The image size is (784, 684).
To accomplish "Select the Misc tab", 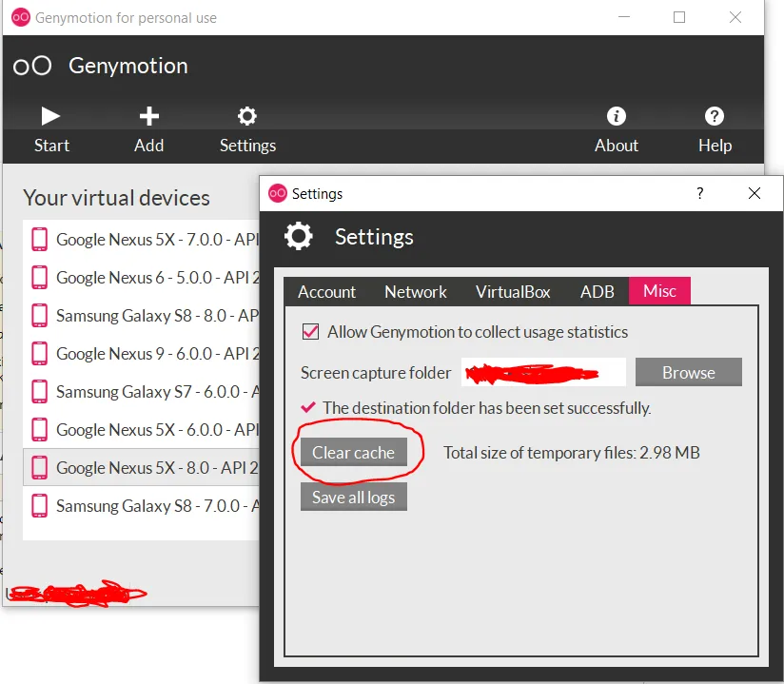I will pyautogui.click(x=659, y=291).
